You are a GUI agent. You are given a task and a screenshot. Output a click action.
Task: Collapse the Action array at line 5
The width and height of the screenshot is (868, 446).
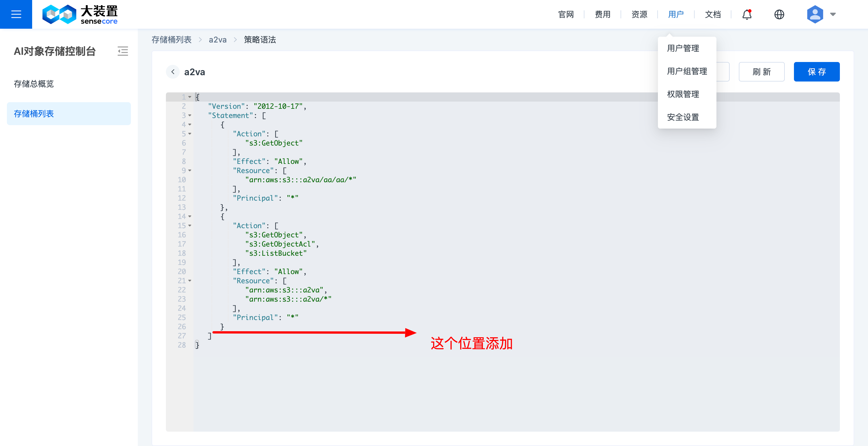190,134
